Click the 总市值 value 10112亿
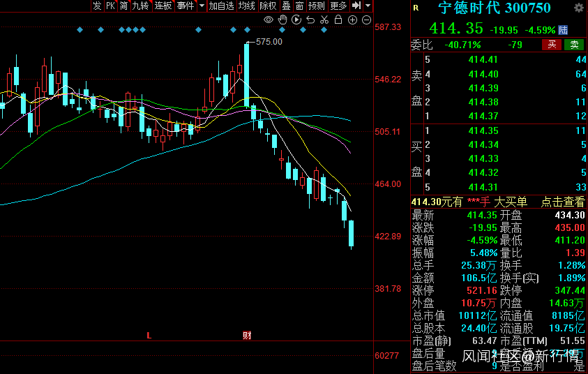 pyautogui.click(x=478, y=315)
